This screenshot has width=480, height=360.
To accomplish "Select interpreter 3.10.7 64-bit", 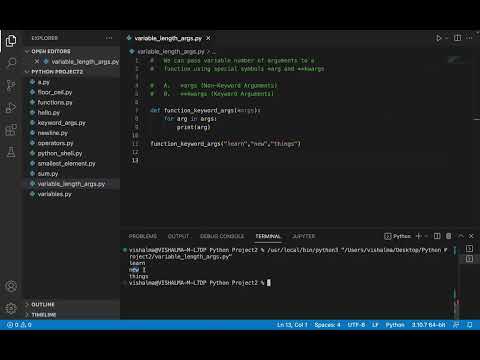I will (x=428, y=325).
